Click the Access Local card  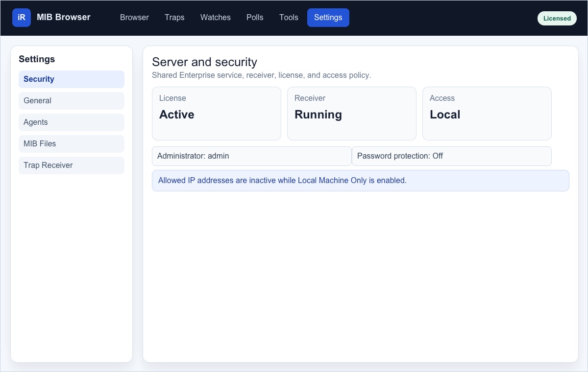(x=487, y=114)
